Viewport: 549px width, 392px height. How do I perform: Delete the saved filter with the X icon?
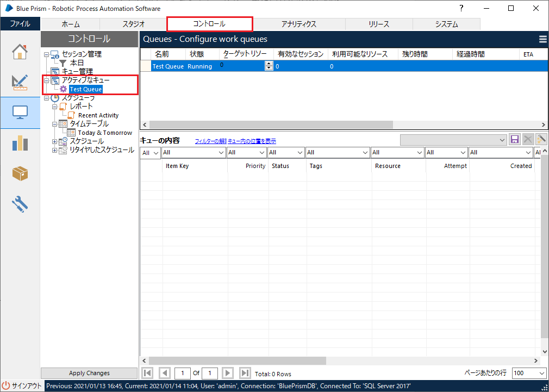point(528,139)
